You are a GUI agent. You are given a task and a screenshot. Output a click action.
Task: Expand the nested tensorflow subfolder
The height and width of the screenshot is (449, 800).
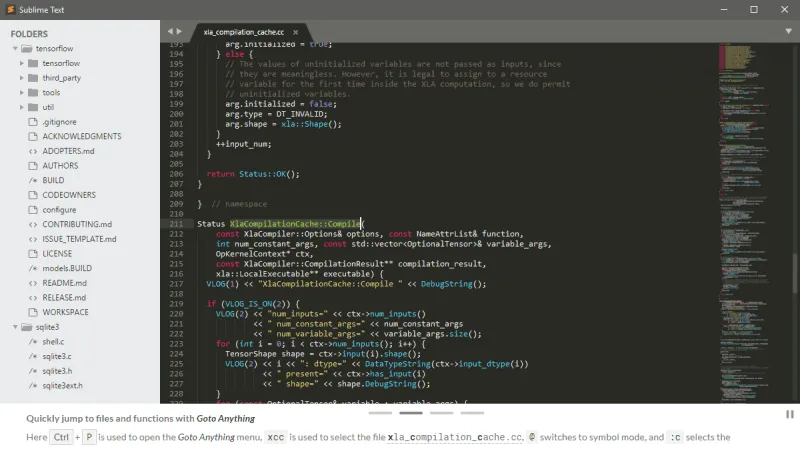tap(21, 63)
